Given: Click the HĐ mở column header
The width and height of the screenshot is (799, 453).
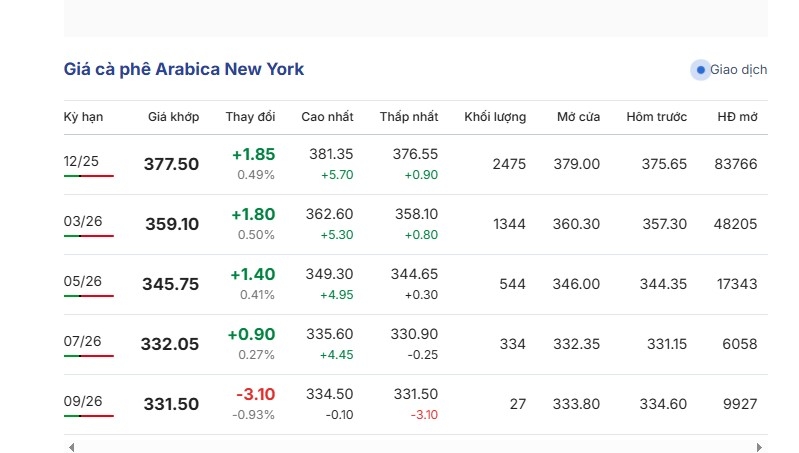Looking at the screenshot, I should click(737, 117).
